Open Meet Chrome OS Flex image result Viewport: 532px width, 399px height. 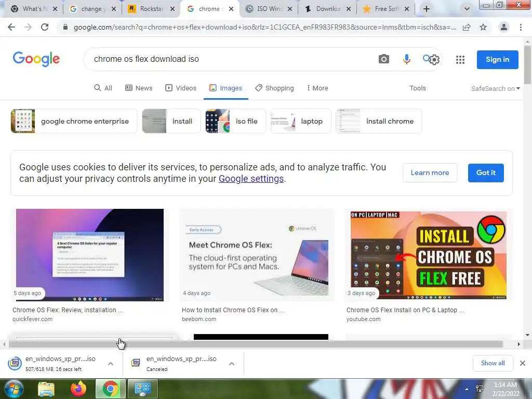click(257, 255)
